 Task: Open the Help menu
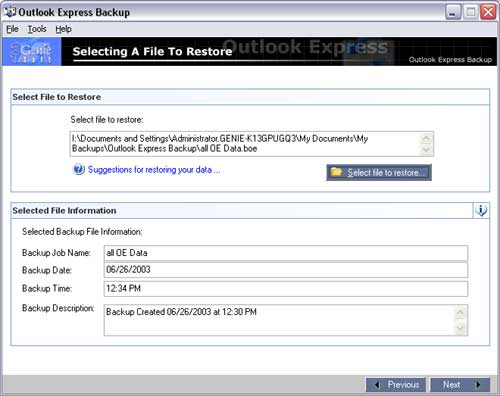click(x=63, y=29)
